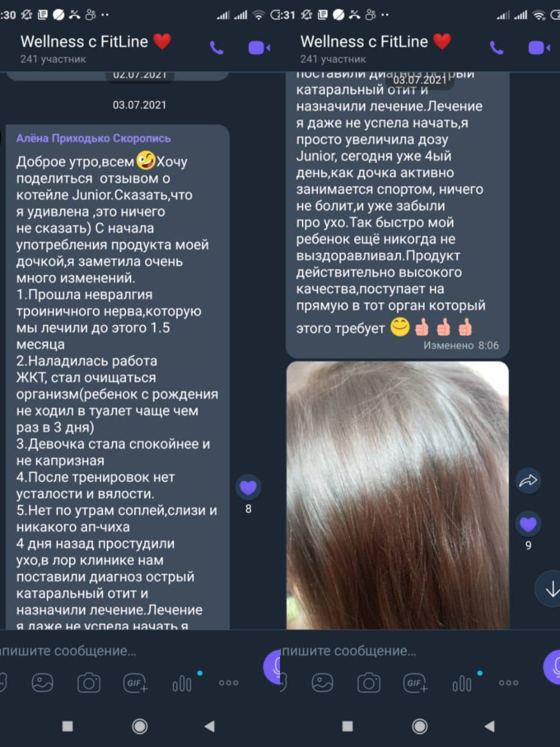560x747 pixels.
Task: Open camera icon in left input bar
Action: [89, 682]
